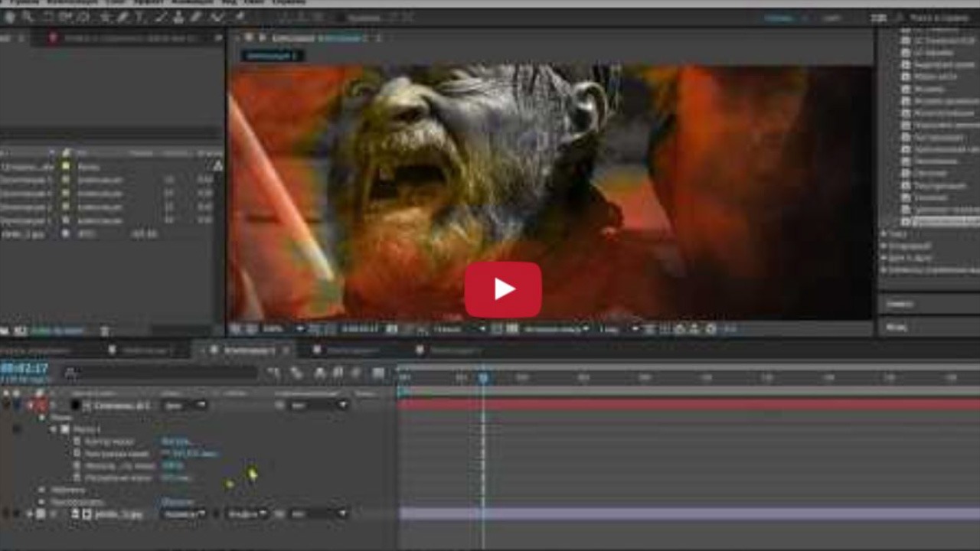The width and height of the screenshot is (980, 551).
Task: Open the view layout dropdown under the viewer
Action: click(618, 329)
